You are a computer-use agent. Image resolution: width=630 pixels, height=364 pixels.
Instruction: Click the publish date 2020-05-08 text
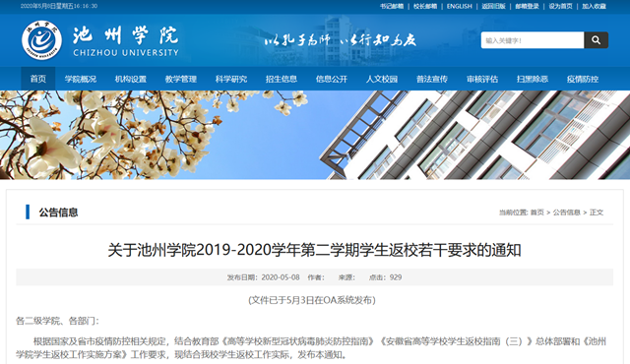coord(280,277)
